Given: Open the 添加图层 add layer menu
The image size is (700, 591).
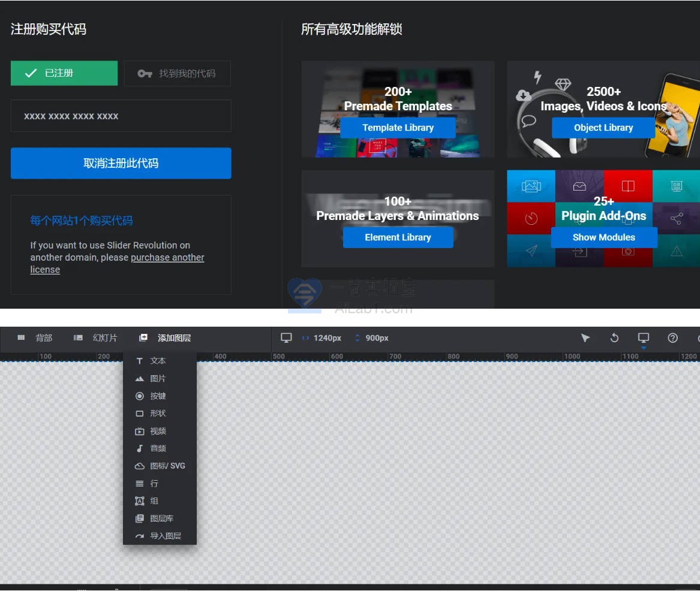Looking at the screenshot, I should [174, 338].
